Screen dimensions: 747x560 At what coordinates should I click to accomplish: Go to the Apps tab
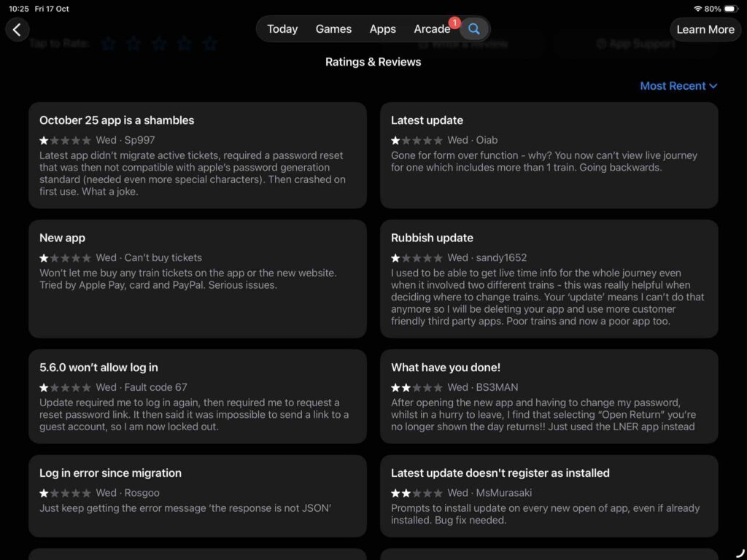382,29
